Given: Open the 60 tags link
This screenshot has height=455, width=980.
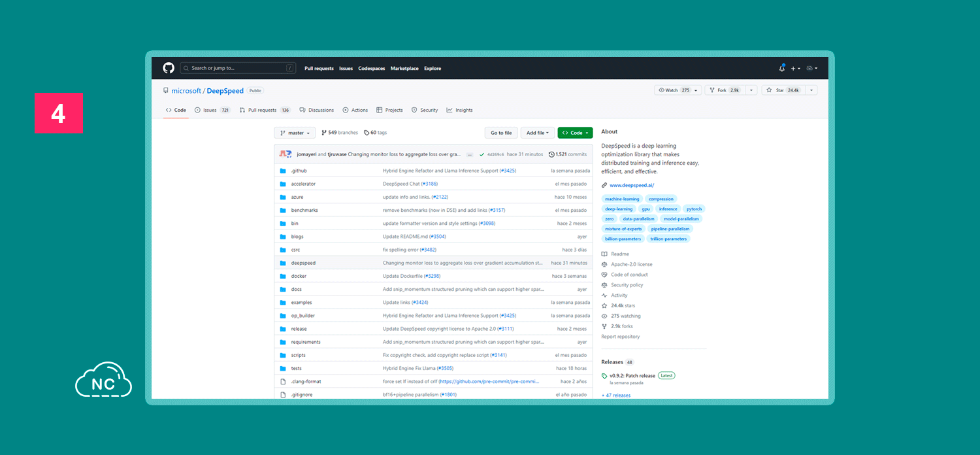Looking at the screenshot, I should tap(375, 133).
